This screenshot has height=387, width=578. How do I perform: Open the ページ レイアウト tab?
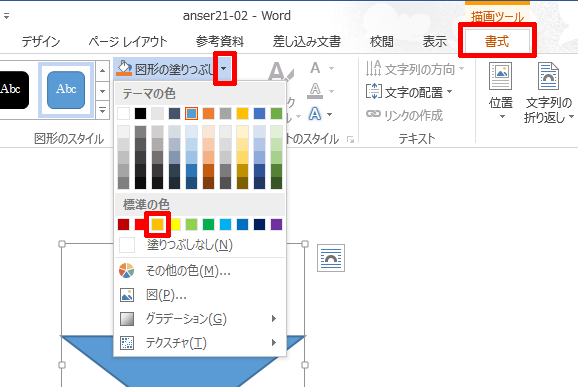click(128, 41)
